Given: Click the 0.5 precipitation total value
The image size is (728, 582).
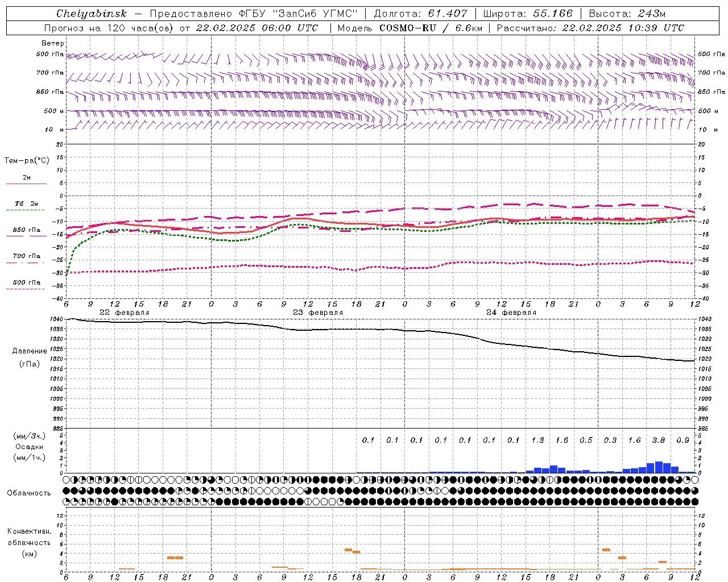Looking at the screenshot, I should point(586,440).
